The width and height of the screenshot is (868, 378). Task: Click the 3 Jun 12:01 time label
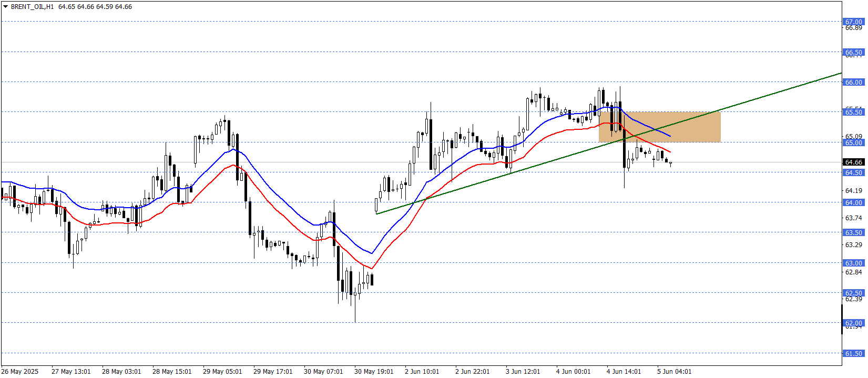pos(523,372)
